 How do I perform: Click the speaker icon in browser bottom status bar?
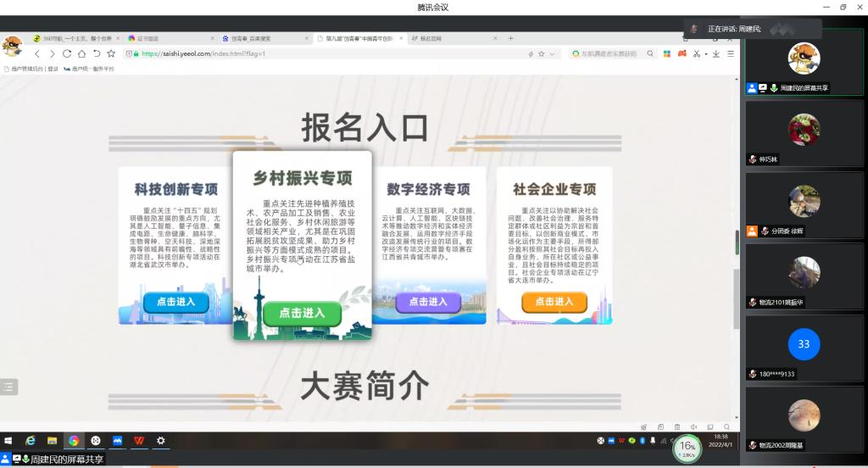pos(693,427)
